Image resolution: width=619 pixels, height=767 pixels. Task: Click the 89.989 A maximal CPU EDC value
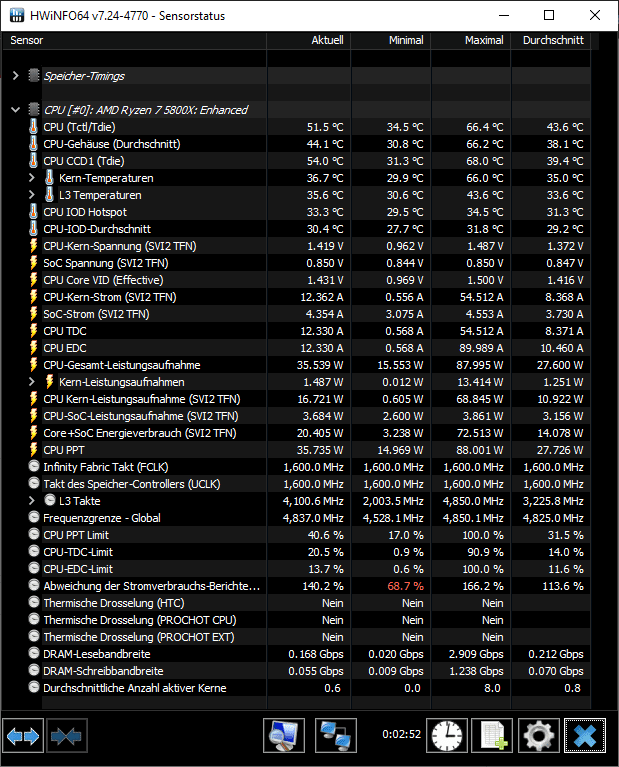(481, 348)
